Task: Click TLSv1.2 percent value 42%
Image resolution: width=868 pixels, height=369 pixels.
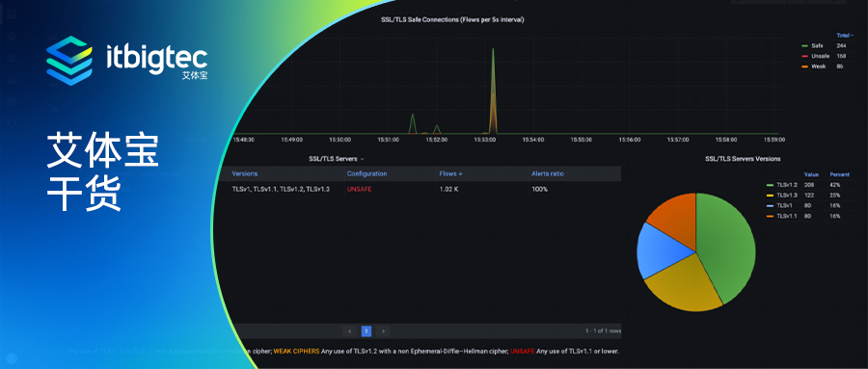Action: coord(835,185)
